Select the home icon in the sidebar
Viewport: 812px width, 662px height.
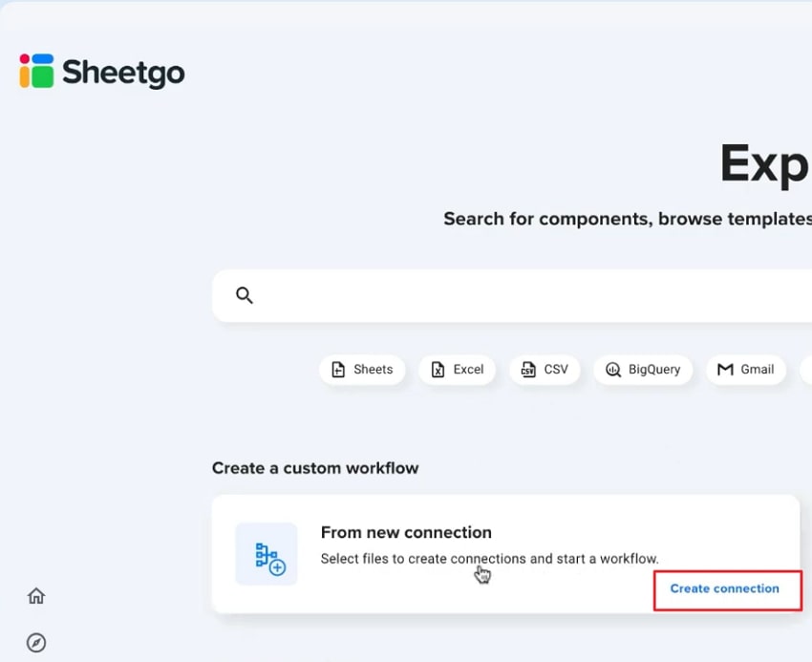(35, 595)
